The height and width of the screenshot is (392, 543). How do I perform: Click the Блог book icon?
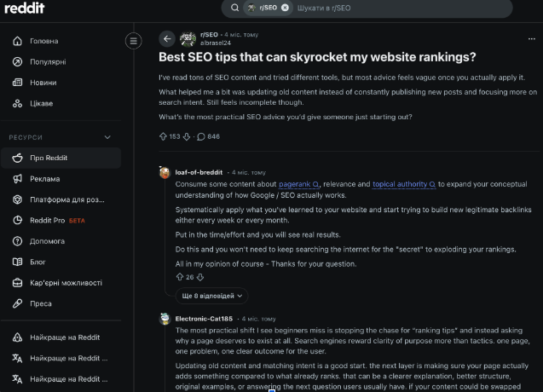pyautogui.click(x=17, y=262)
